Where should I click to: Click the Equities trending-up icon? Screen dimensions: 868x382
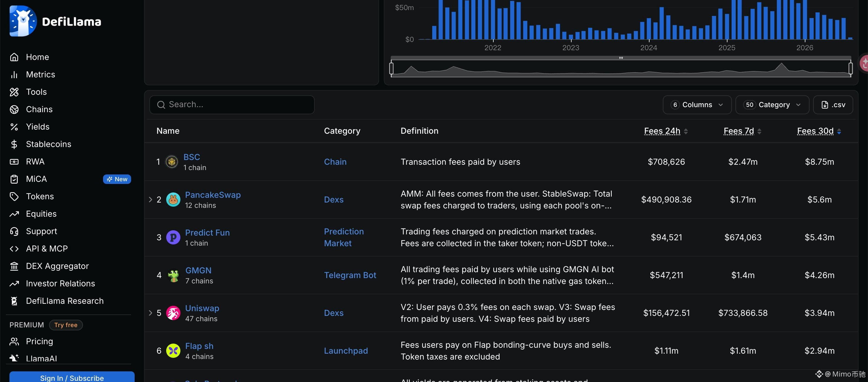coord(14,214)
